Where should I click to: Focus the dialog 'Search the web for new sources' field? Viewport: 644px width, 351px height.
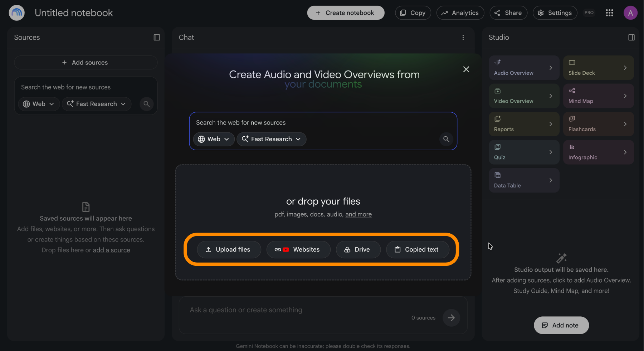(x=323, y=123)
